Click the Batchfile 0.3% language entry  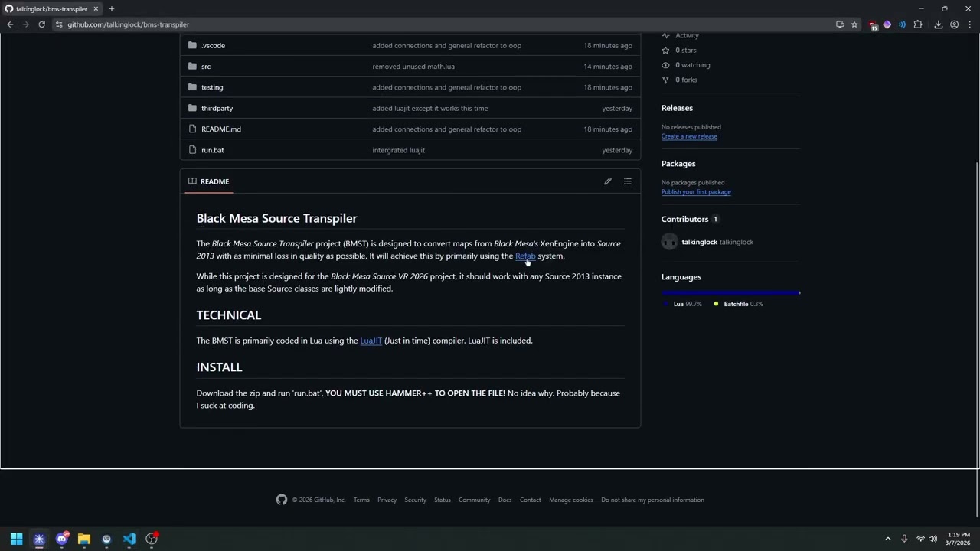coord(738,304)
